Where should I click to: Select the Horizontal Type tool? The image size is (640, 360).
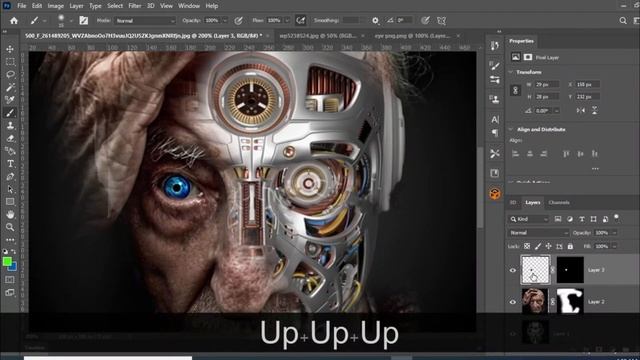point(10,164)
